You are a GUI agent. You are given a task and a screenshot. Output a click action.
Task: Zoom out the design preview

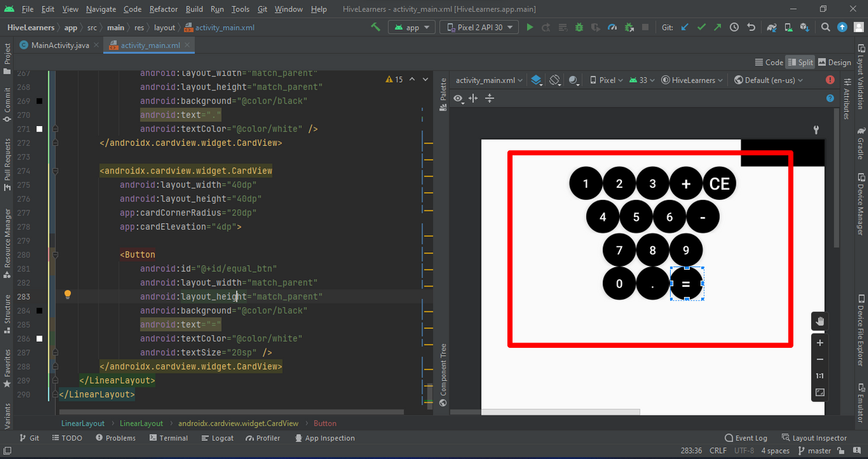[820, 359]
